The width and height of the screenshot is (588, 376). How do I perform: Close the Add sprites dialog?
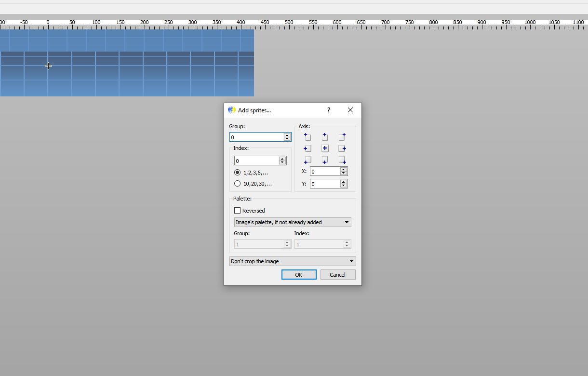pos(350,110)
